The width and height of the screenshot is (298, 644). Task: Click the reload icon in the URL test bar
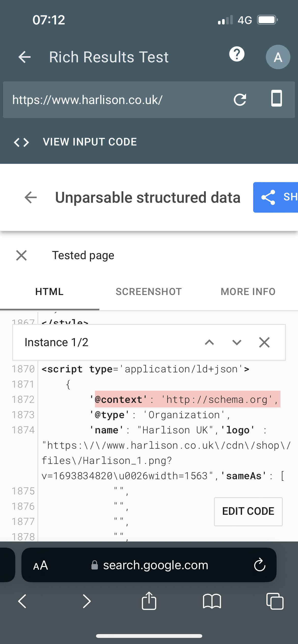(240, 99)
